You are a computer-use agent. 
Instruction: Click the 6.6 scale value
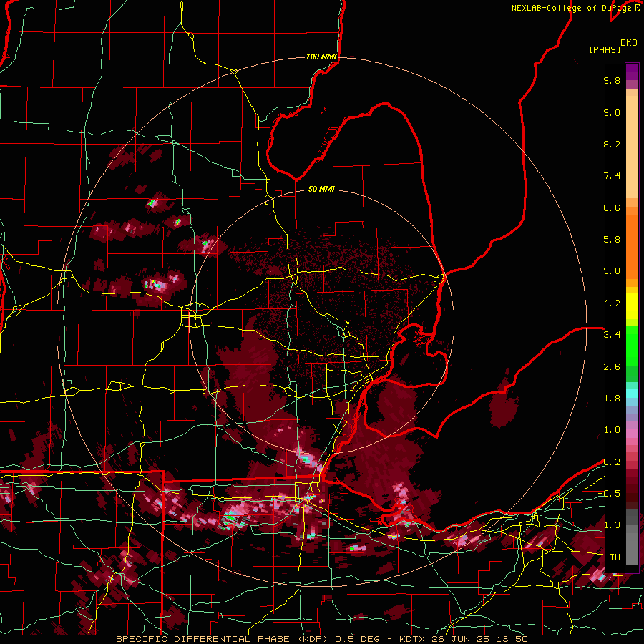pyautogui.click(x=612, y=208)
